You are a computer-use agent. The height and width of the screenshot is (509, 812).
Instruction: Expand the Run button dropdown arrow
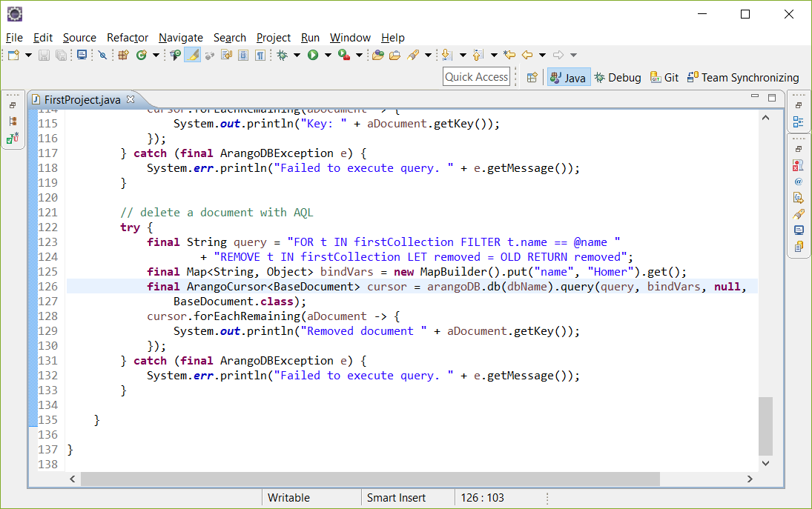pyautogui.click(x=327, y=55)
